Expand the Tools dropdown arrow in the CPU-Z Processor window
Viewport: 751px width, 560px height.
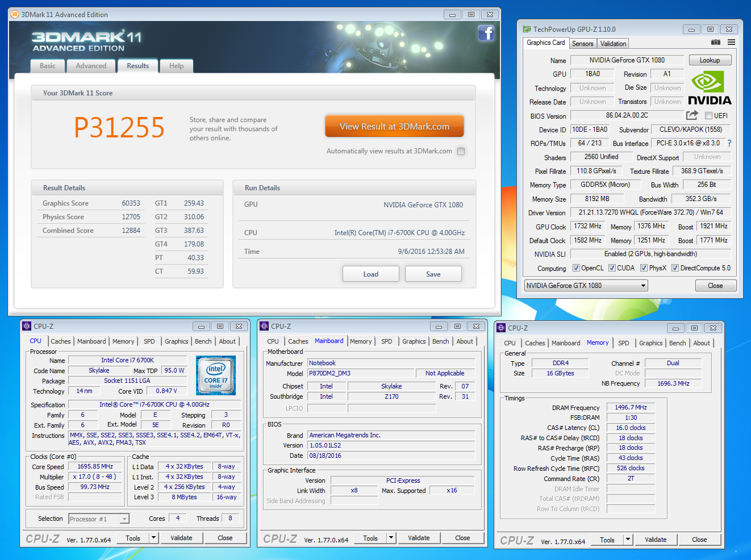(x=153, y=538)
